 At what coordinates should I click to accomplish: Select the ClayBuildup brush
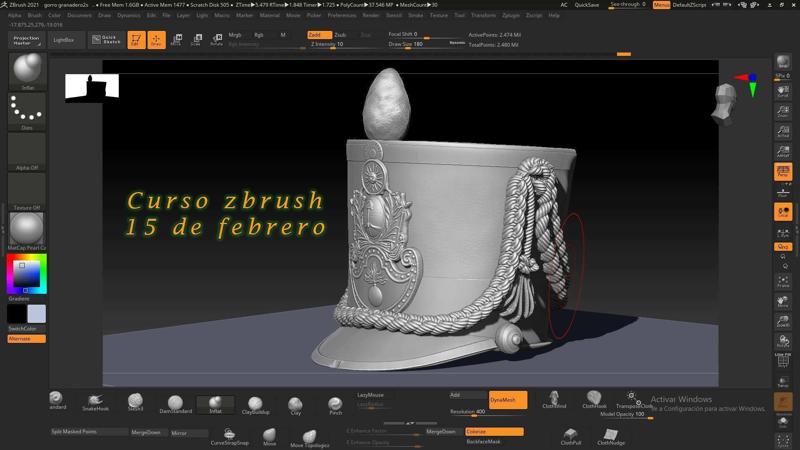pos(255,404)
